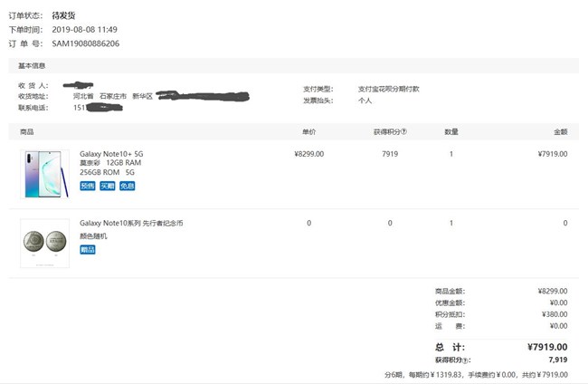Click the 单价 column header
Image resolution: width=588 pixels, height=384 pixels.
309,131
